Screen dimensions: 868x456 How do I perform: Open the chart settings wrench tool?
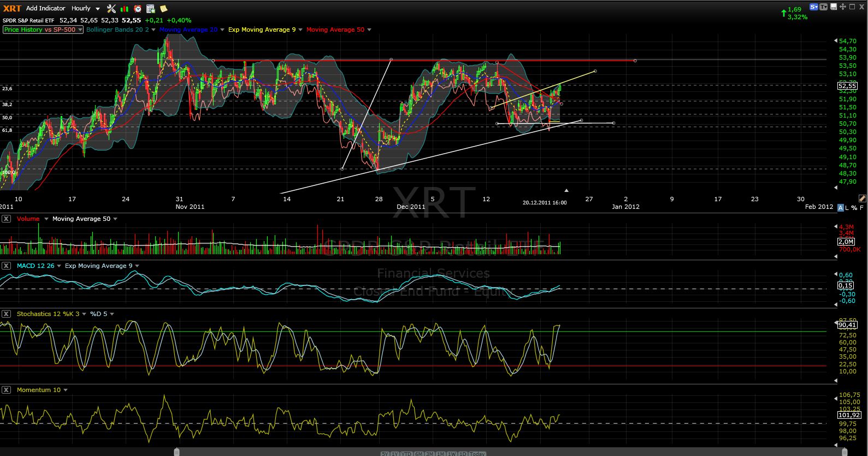coord(111,8)
